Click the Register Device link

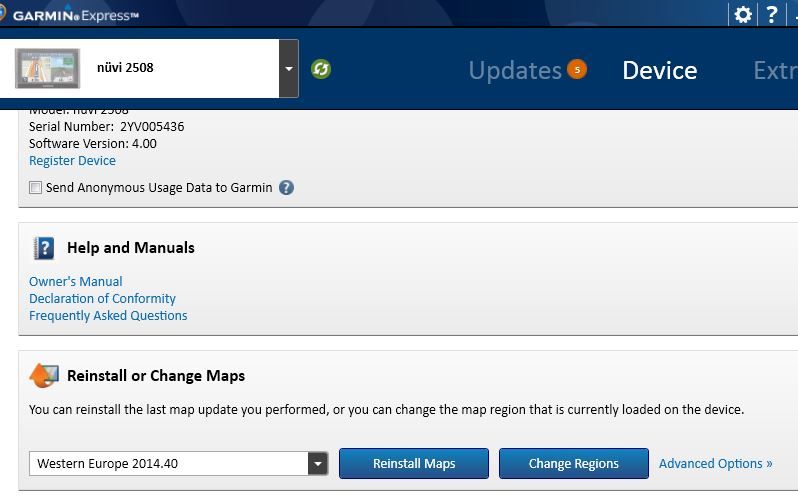coord(72,161)
